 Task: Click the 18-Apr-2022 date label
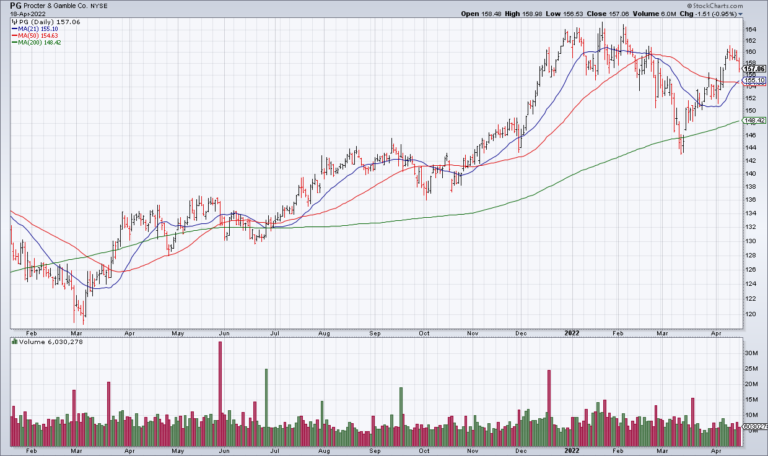(x=27, y=14)
